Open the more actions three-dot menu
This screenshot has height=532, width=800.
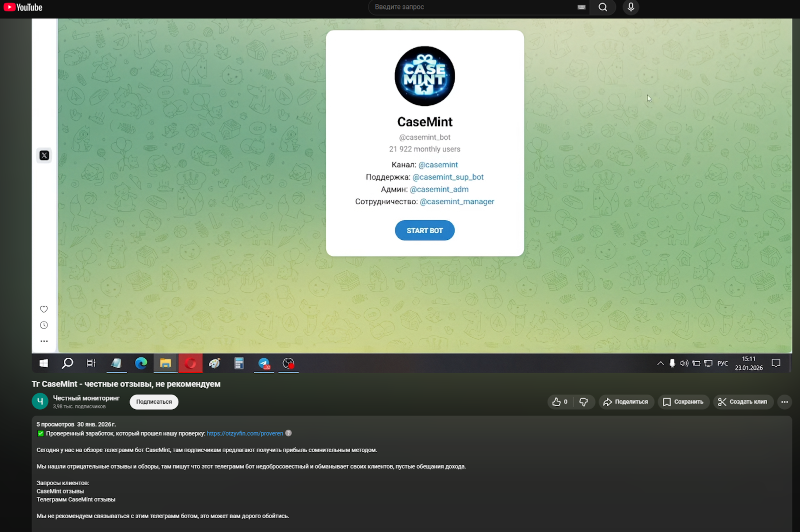coord(784,402)
